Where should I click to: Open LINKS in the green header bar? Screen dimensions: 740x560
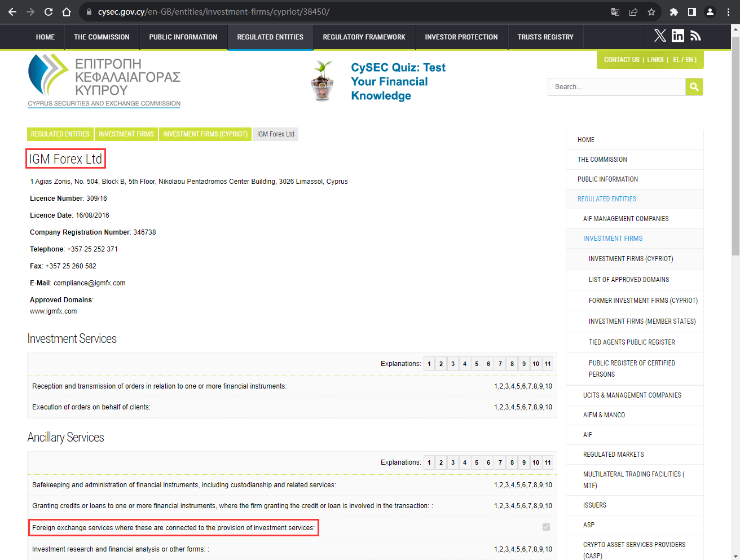coord(655,60)
